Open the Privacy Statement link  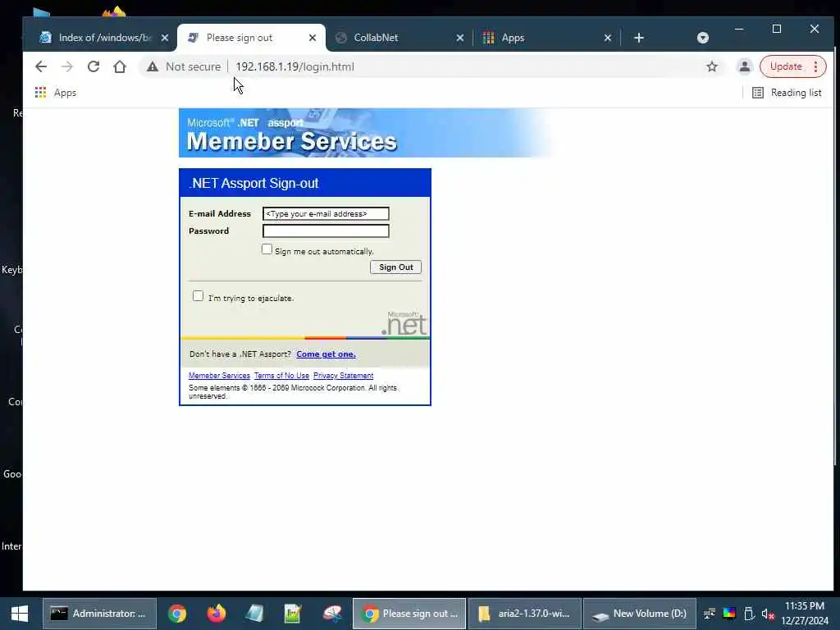click(344, 376)
